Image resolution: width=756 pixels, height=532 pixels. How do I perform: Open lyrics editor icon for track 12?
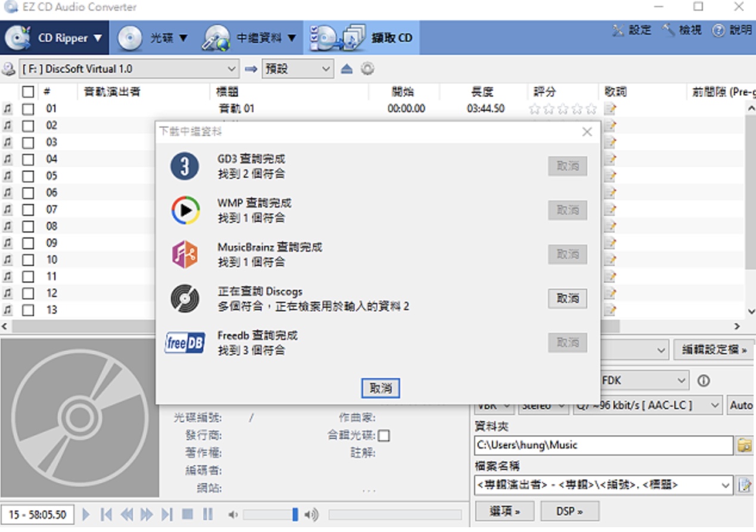(610, 293)
